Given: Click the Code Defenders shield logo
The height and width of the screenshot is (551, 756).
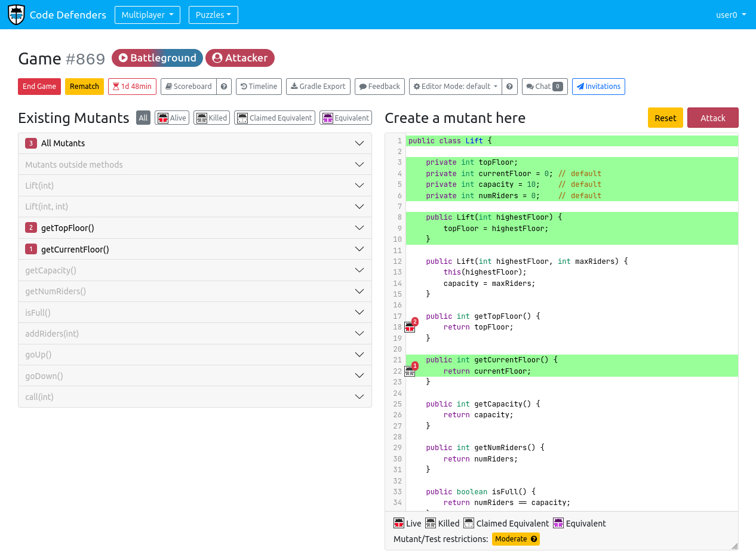Looking at the screenshot, I should [x=16, y=15].
